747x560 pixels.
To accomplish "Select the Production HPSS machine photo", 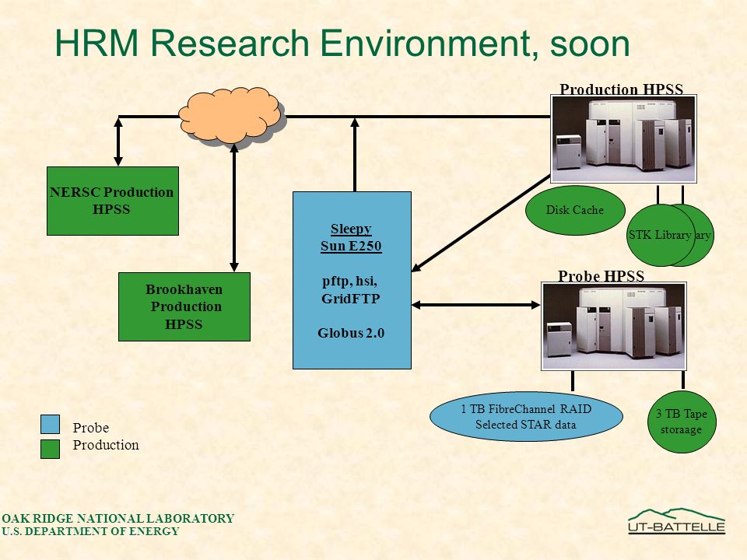I will (623, 138).
